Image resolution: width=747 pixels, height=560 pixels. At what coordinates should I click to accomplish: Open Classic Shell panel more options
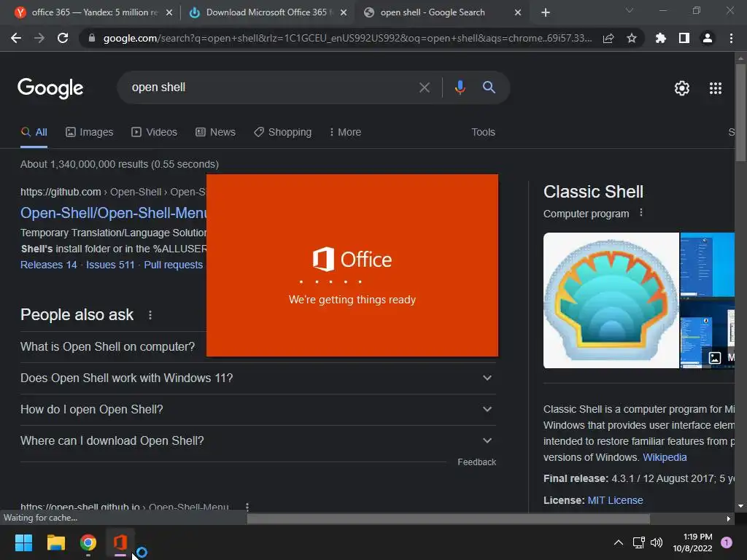pyautogui.click(x=640, y=213)
